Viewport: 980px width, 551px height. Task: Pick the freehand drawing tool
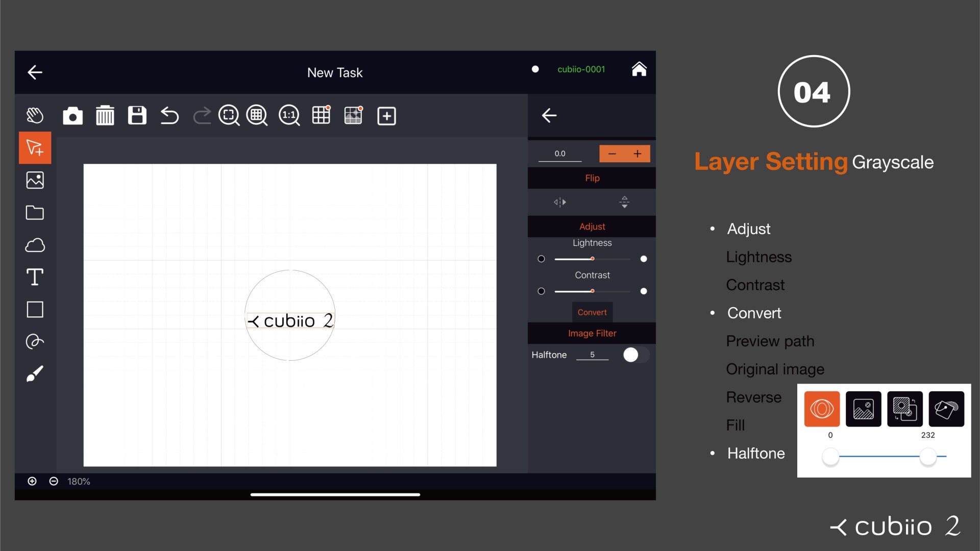pos(34,342)
